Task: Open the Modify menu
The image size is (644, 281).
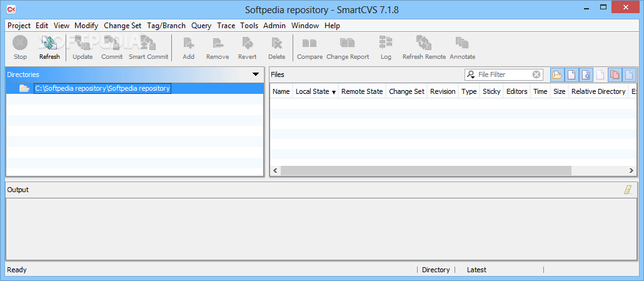Action: [x=86, y=26]
